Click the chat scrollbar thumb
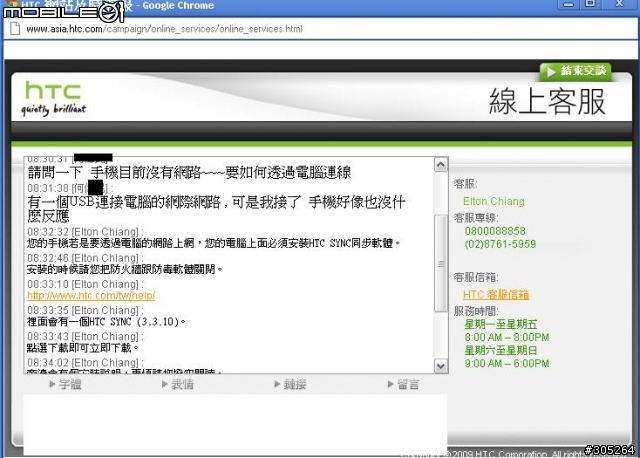The width and height of the screenshot is (640, 458). coord(441,263)
